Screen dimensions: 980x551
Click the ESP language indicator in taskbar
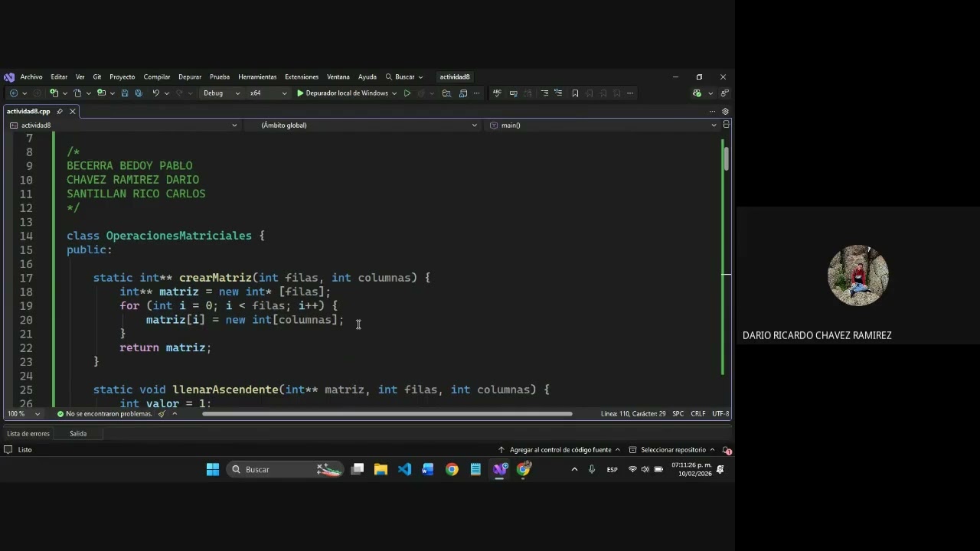click(x=612, y=470)
